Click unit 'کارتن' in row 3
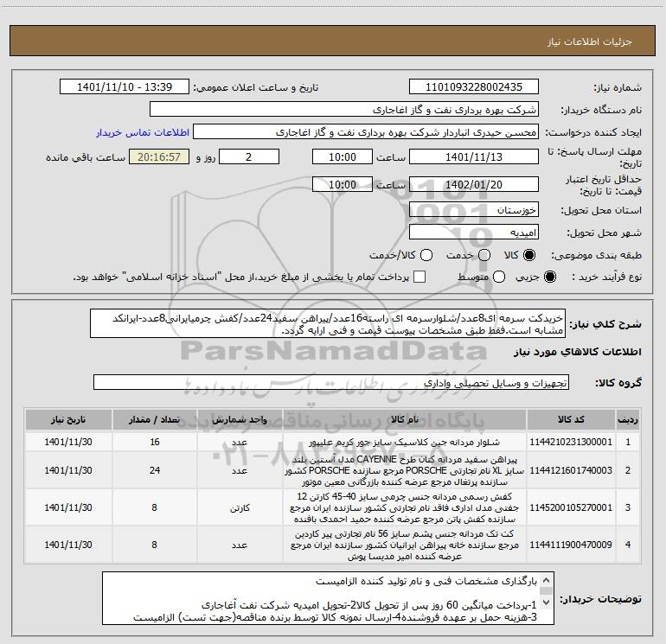 (240, 507)
